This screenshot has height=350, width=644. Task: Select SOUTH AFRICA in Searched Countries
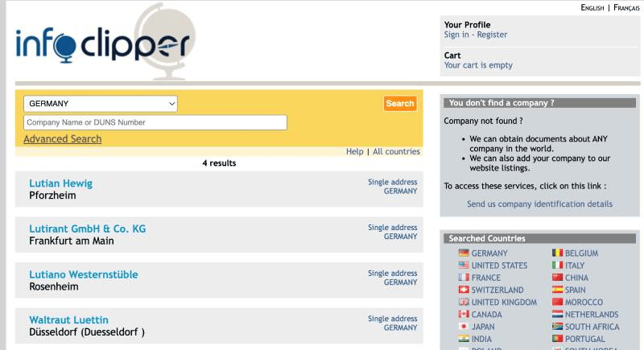click(592, 327)
